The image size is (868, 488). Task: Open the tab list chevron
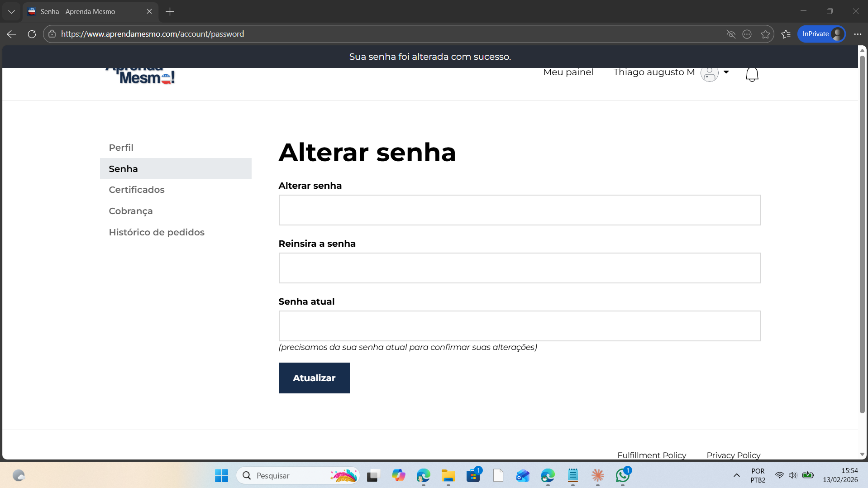point(11,11)
